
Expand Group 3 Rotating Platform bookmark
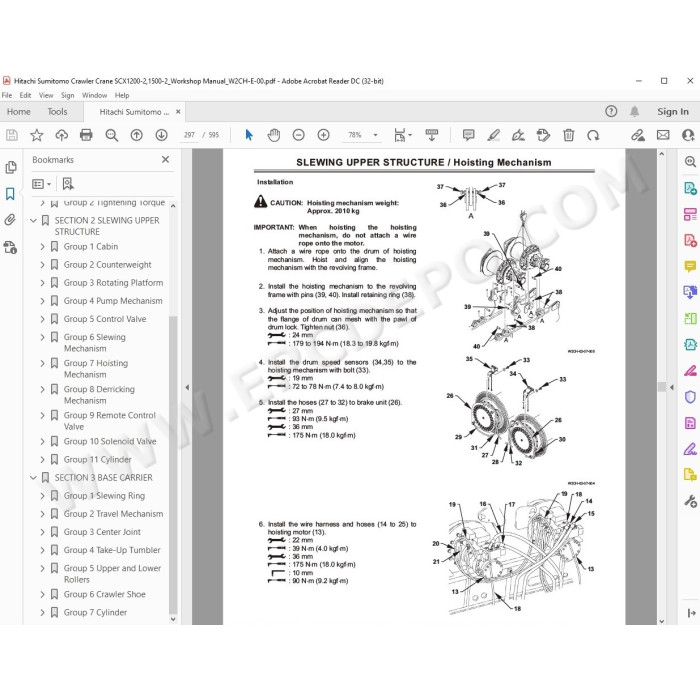(x=42, y=283)
